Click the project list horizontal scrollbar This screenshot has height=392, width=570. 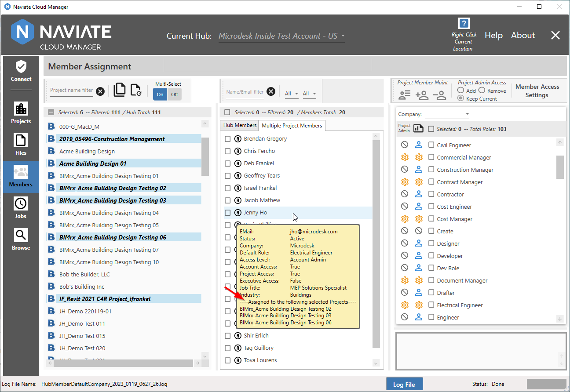(x=123, y=363)
